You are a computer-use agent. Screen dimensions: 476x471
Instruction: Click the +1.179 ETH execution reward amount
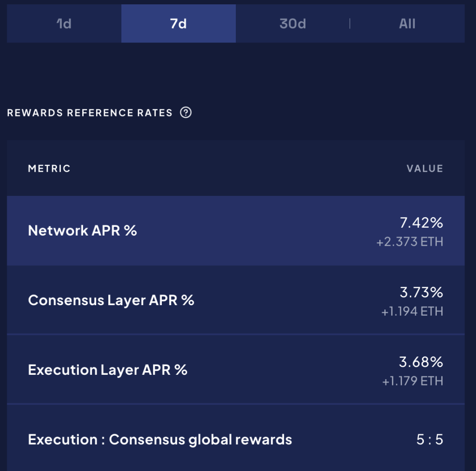tap(413, 381)
